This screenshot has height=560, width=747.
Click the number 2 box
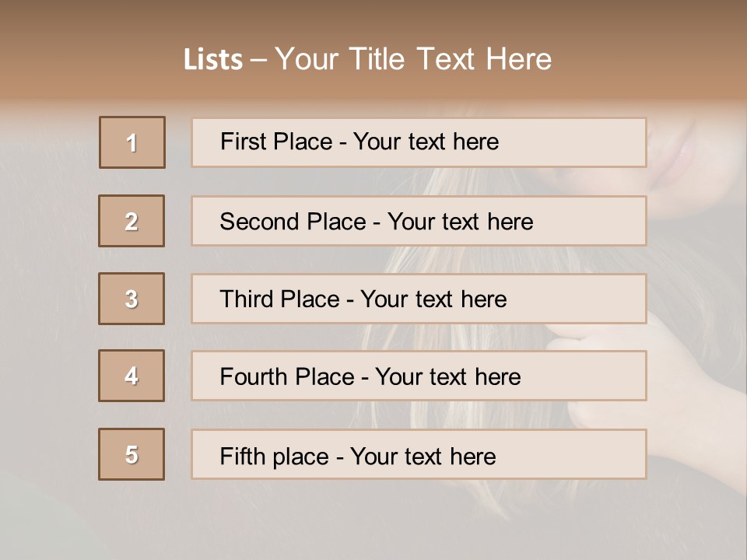pos(132,221)
